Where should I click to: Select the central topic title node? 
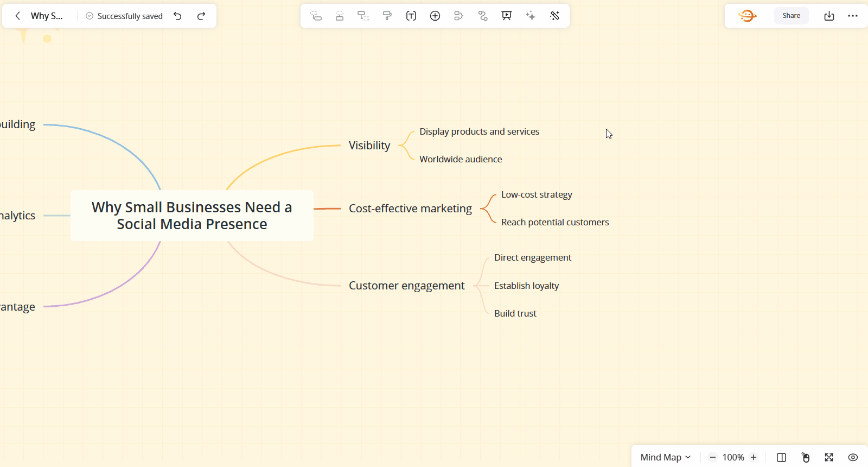(192, 216)
